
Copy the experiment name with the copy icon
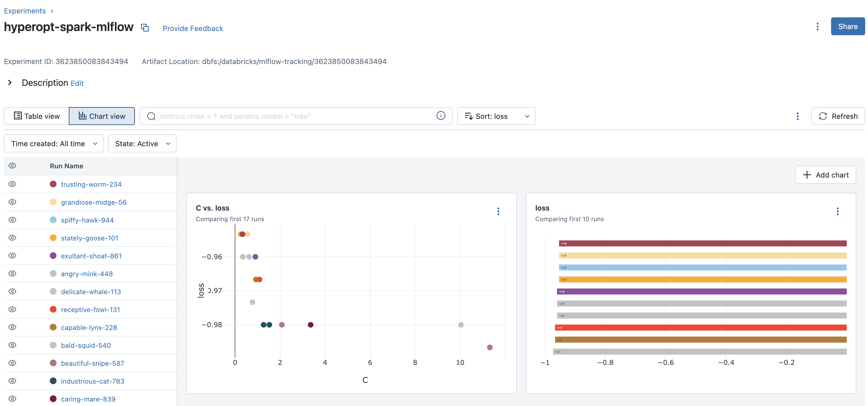point(145,28)
